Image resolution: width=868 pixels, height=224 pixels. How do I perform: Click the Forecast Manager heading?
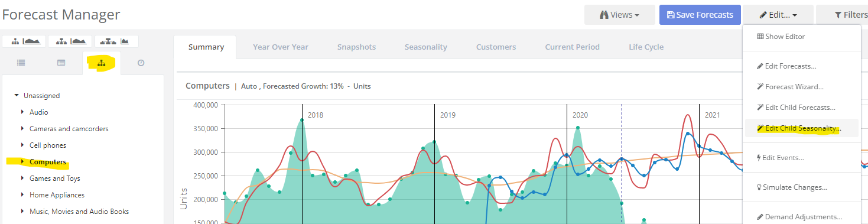pos(61,15)
